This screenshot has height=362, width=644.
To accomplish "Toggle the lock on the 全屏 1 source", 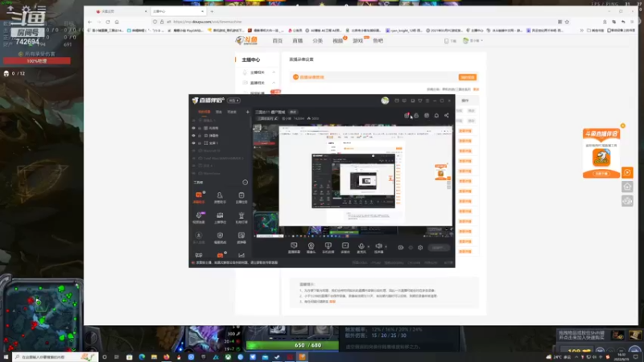I will (200, 143).
